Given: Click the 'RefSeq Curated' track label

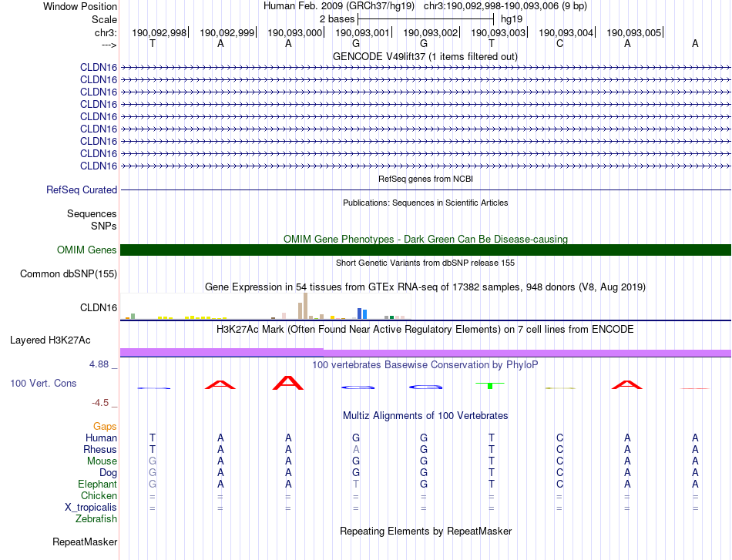Looking at the screenshot, I should 82,190.
